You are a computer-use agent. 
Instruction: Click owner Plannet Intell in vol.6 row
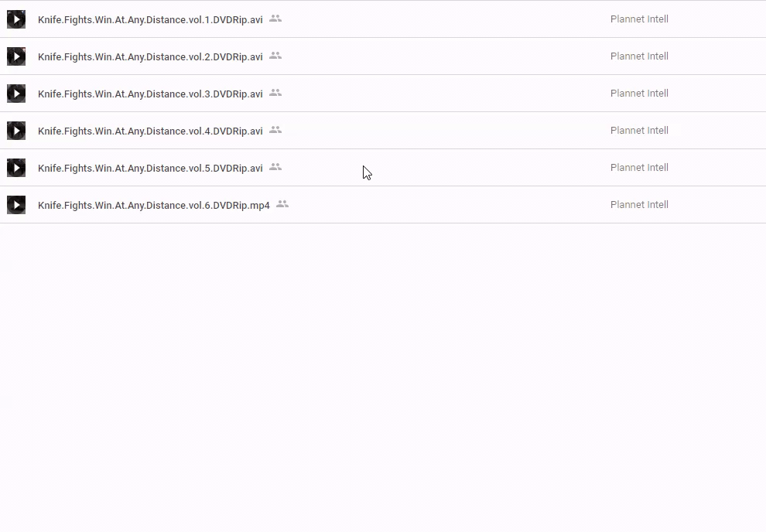[x=639, y=205]
